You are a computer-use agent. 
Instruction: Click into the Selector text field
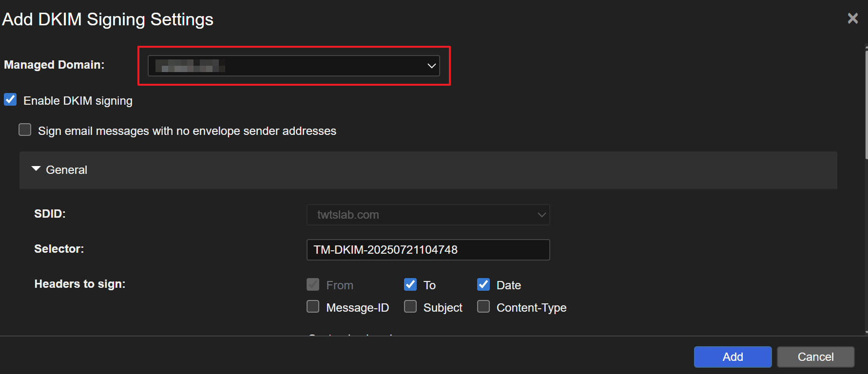(x=428, y=250)
